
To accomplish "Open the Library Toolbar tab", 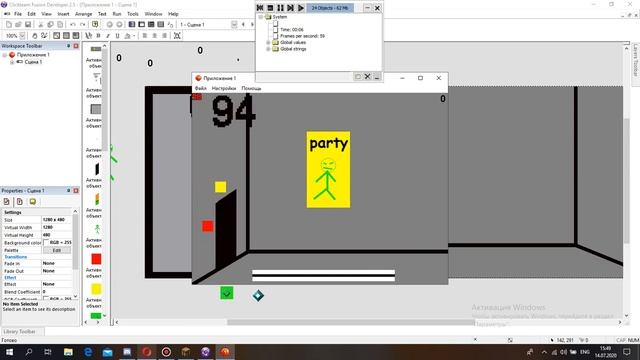I will point(19,331).
